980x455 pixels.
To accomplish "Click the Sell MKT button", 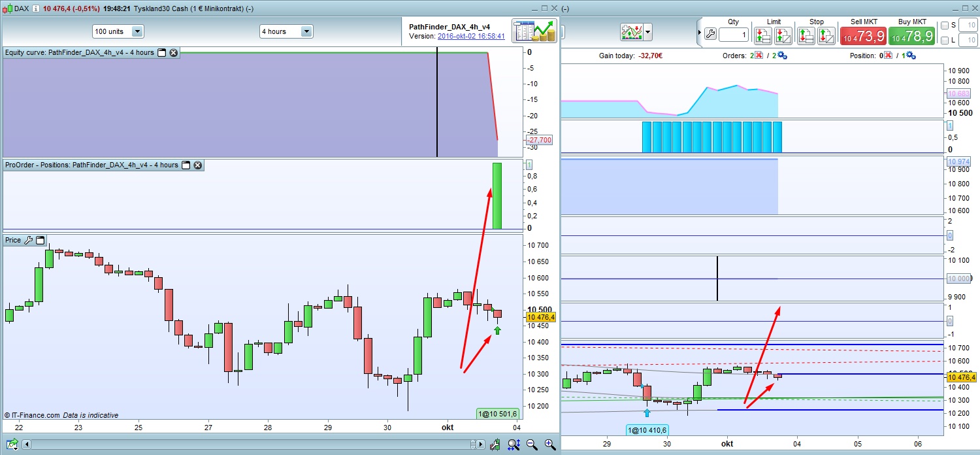I will pos(863,36).
